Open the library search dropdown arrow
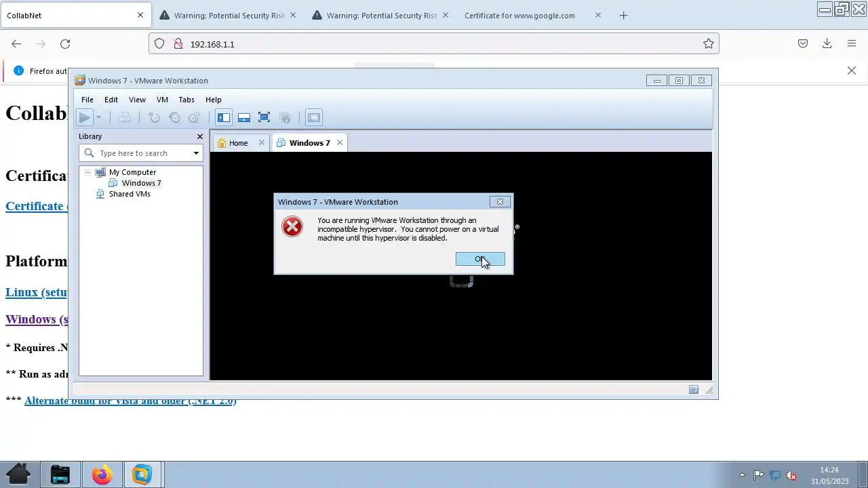The height and width of the screenshot is (488, 868). [x=196, y=153]
